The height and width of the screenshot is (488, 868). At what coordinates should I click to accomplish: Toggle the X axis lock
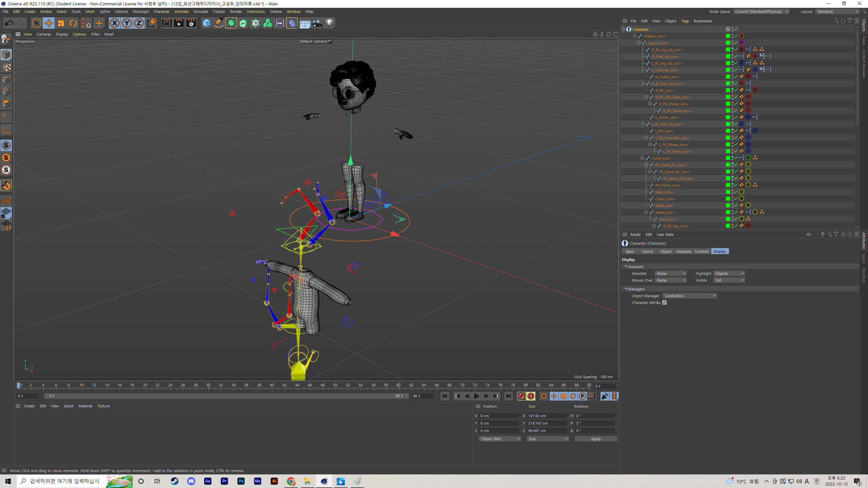(x=115, y=23)
